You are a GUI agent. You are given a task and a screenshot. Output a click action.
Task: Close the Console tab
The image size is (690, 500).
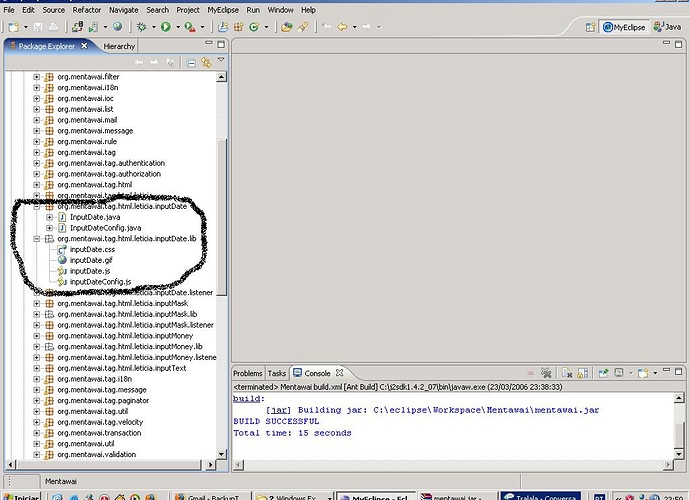click(339, 372)
